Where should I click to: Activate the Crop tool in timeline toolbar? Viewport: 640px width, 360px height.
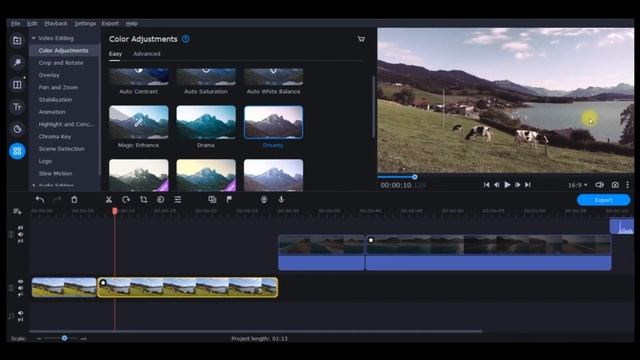[x=144, y=200]
